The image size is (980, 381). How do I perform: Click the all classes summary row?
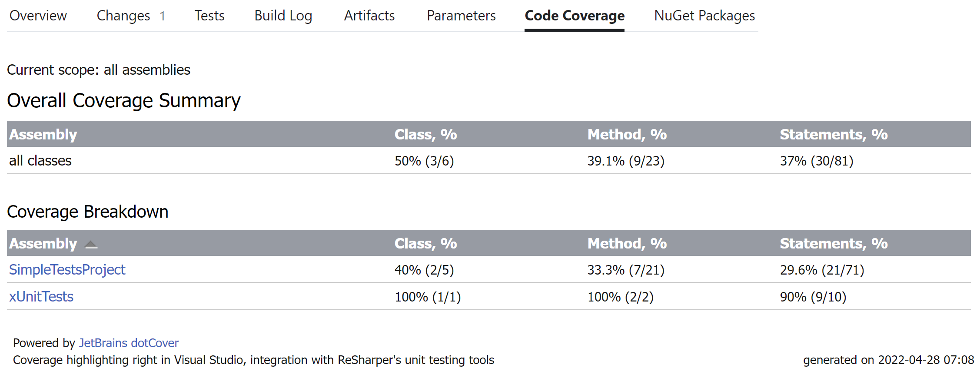tap(40, 160)
